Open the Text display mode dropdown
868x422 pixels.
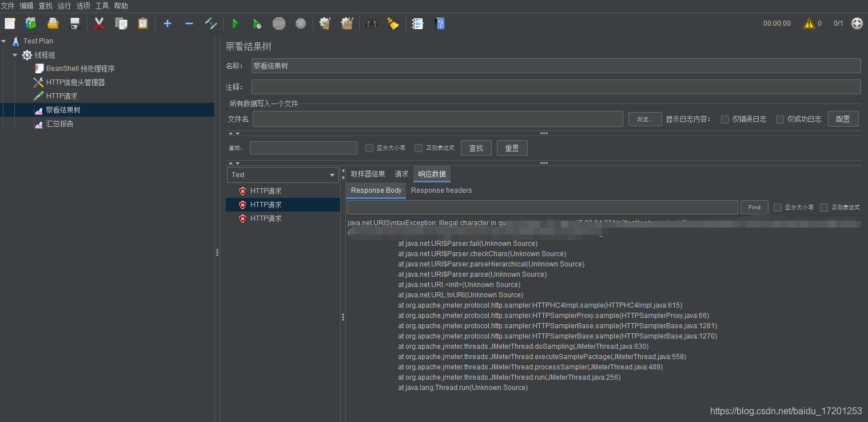[282, 174]
